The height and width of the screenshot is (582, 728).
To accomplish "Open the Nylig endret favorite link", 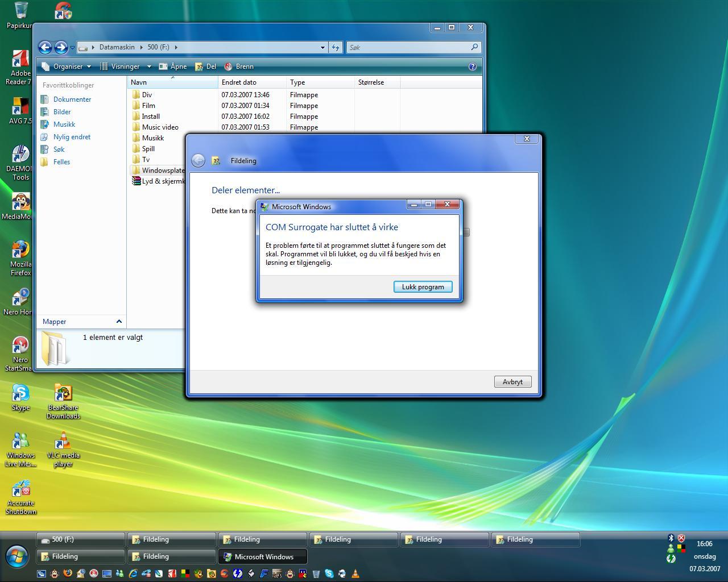I will pyautogui.click(x=72, y=137).
